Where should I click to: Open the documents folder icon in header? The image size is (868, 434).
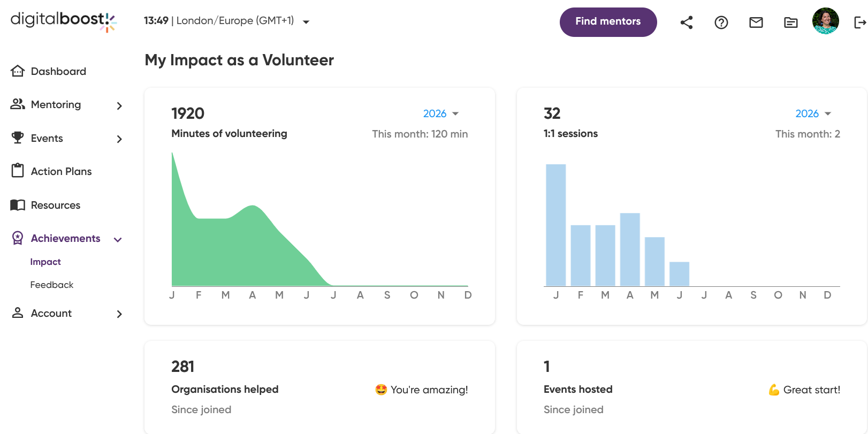click(791, 22)
